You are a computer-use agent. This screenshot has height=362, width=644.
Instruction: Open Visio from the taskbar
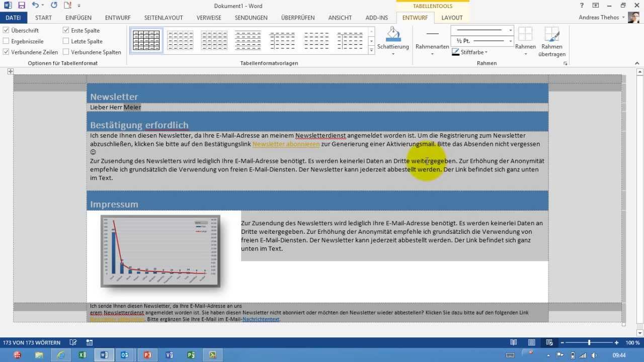(169, 355)
